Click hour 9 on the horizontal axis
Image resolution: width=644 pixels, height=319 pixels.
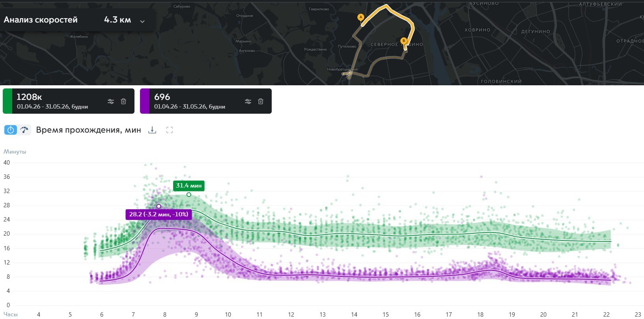(x=196, y=315)
